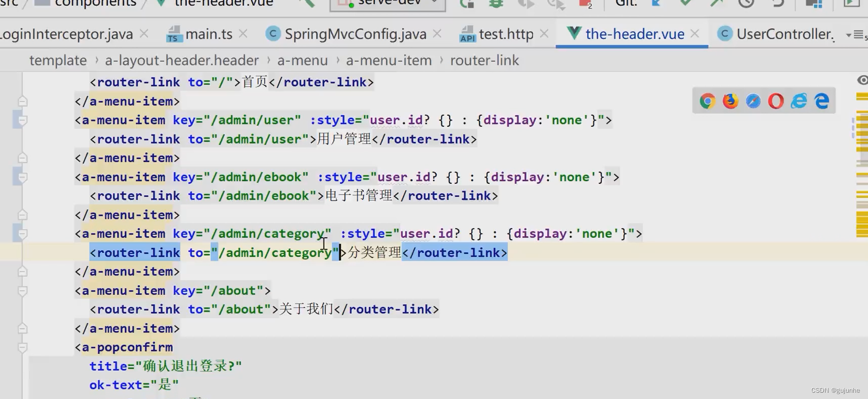Click the 分类管理 link text
This screenshot has width=868, height=399.
tap(375, 253)
